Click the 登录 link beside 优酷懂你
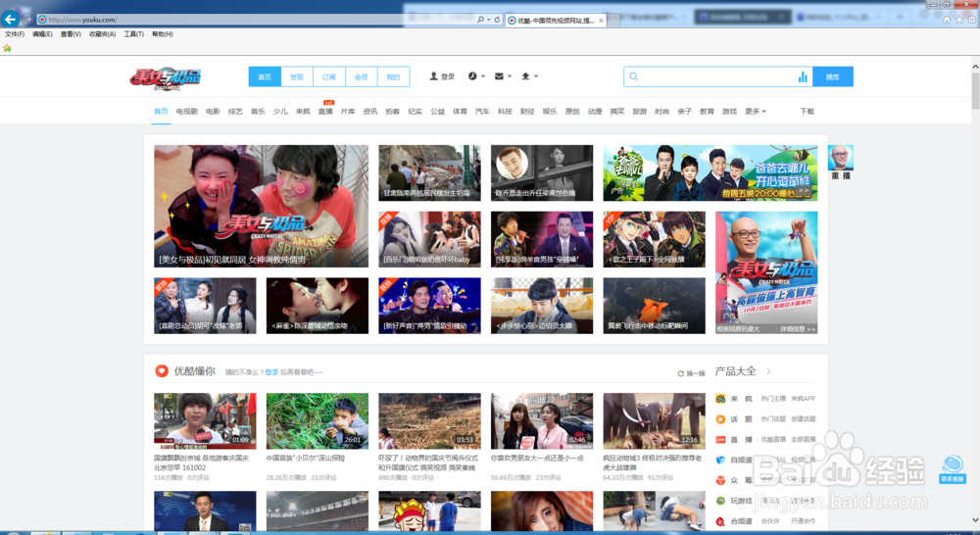Screen dimensions: 980x535 271,372
